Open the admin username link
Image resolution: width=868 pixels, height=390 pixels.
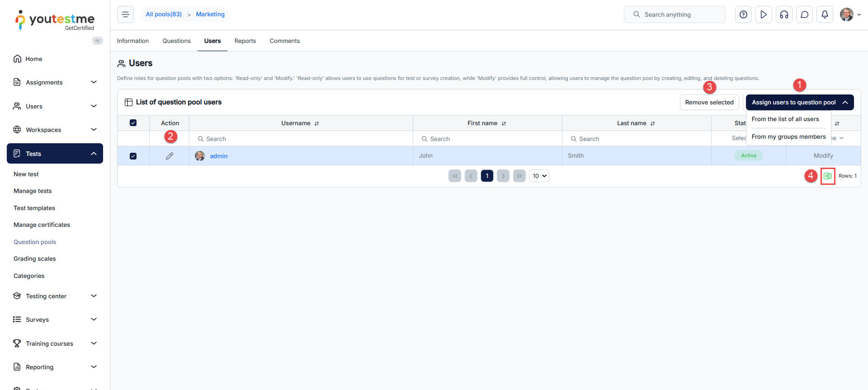(x=219, y=156)
